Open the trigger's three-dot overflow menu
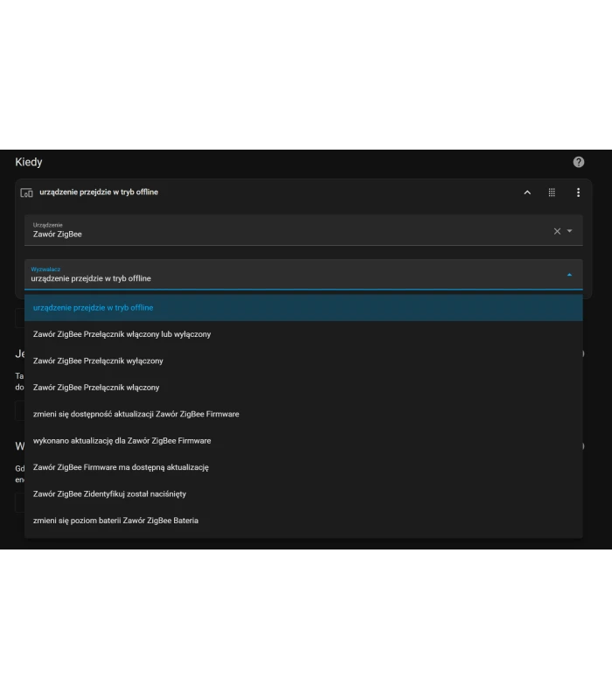Image resolution: width=612 pixels, height=700 pixels. [x=578, y=192]
